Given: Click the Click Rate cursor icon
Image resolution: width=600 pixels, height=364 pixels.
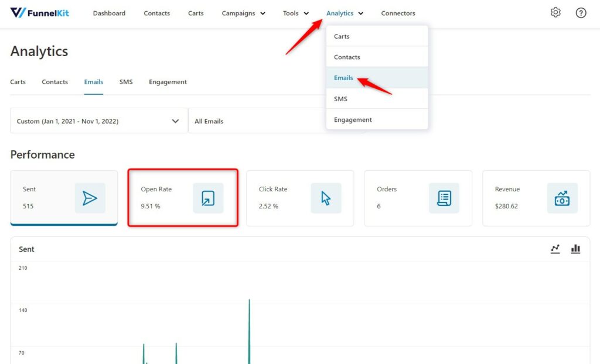Looking at the screenshot, I should tap(326, 198).
